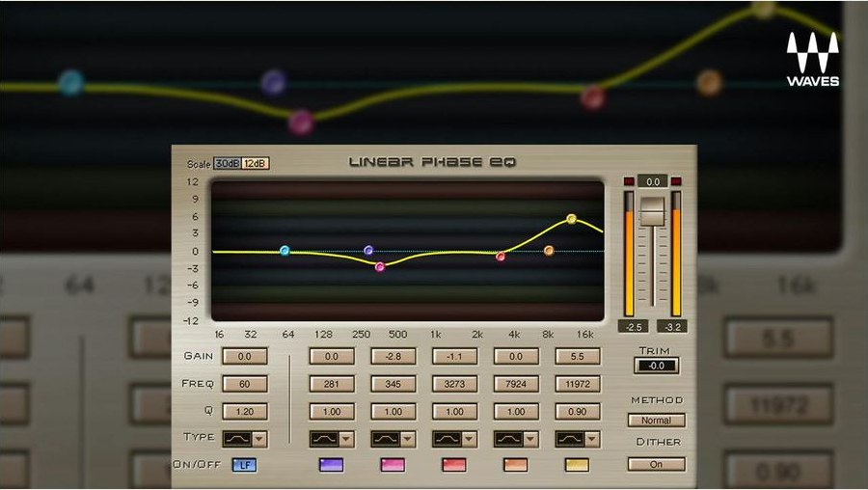Toggle the LF band on/off button
The width and height of the screenshot is (868, 490).
click(244, 465)
